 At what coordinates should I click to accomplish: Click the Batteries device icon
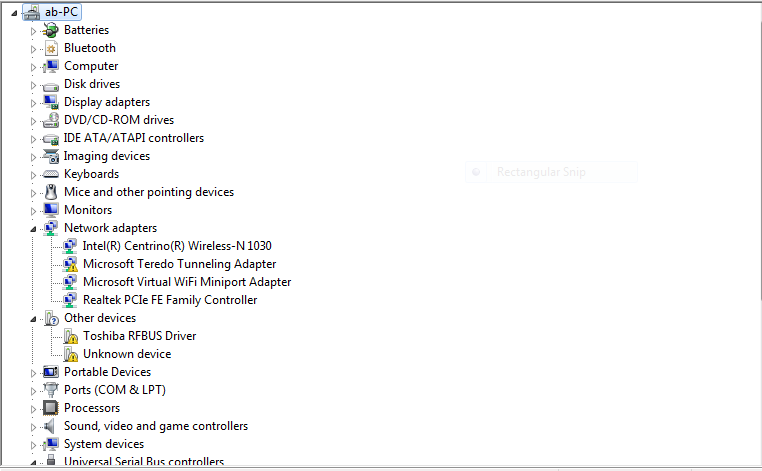51,30
